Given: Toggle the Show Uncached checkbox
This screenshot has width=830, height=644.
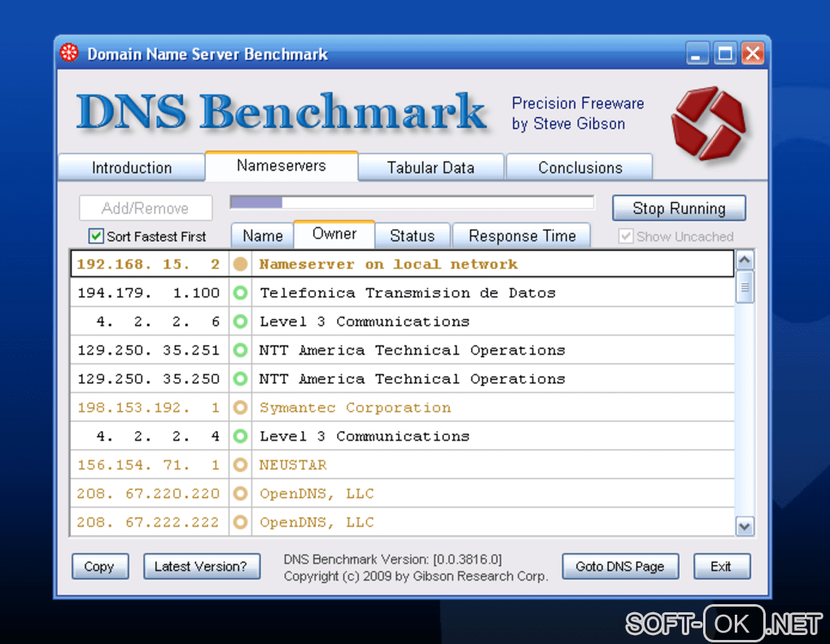Looking at the screenshot, I should click(x=626, y=236).
